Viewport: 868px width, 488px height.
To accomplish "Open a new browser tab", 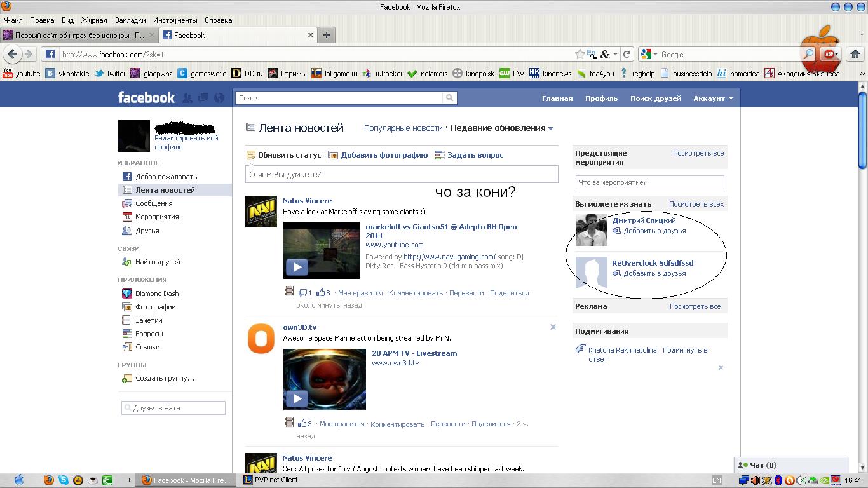I will pyautogui.click(x=326, y=35).
